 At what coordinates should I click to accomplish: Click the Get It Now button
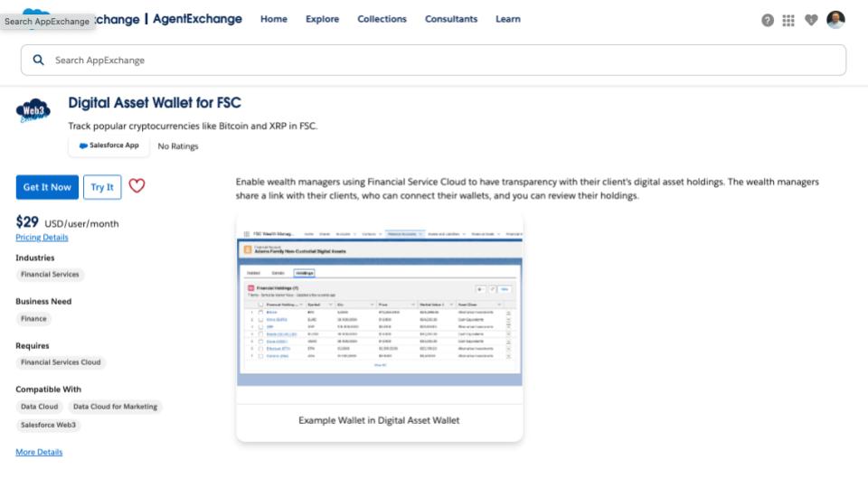pos(47,187)
